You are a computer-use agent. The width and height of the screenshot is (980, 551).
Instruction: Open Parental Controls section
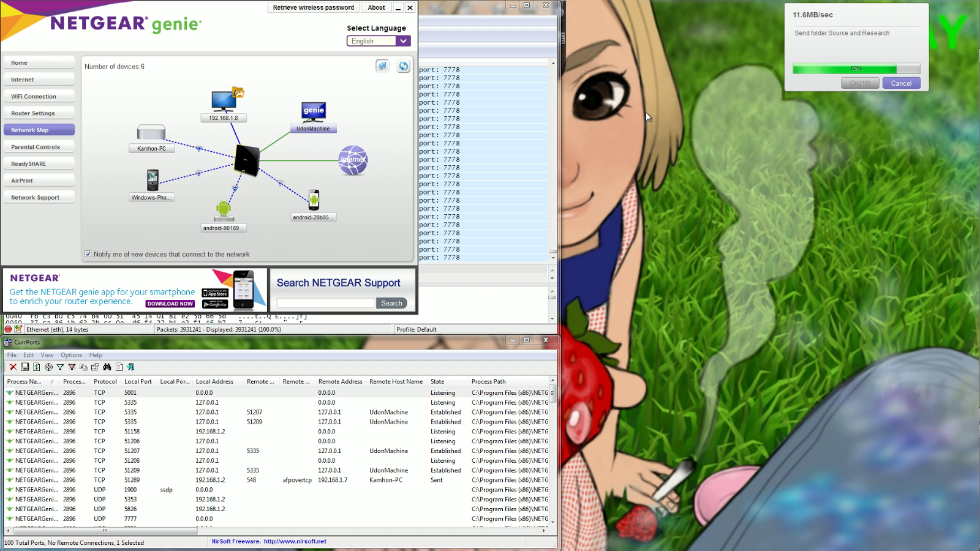click(x=39, y=147)
